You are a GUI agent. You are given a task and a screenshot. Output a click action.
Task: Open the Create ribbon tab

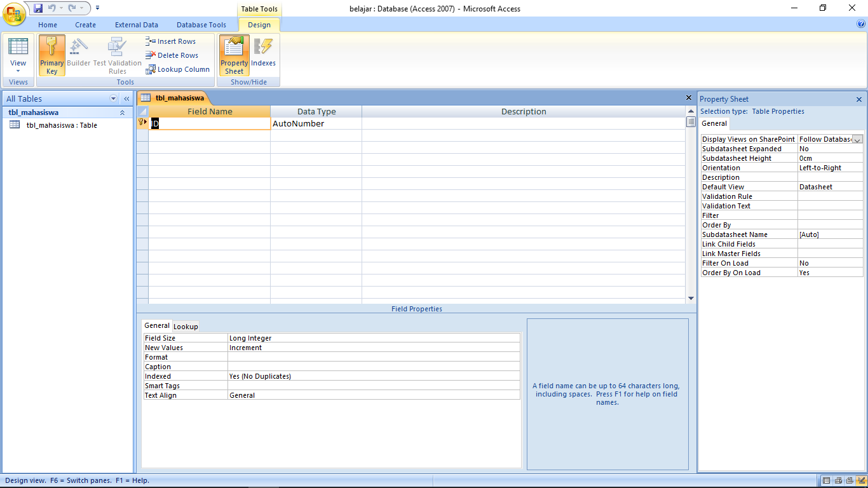click(86, 25)
